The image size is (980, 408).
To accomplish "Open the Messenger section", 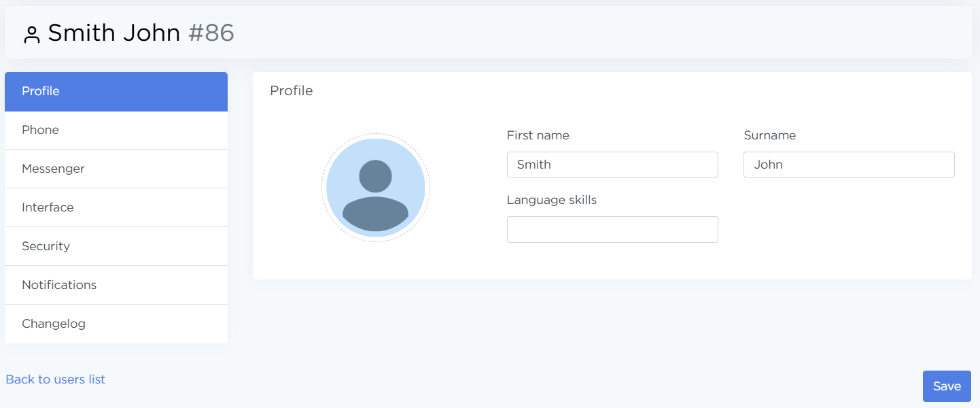I will [116, 169].
